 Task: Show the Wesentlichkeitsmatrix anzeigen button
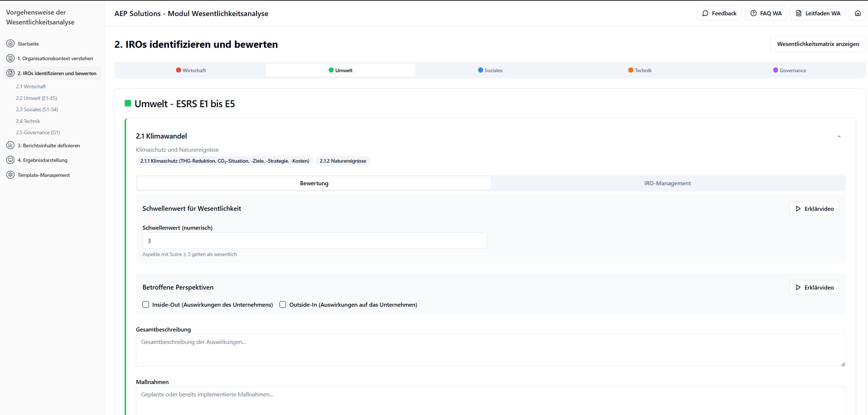click(818, 44)
